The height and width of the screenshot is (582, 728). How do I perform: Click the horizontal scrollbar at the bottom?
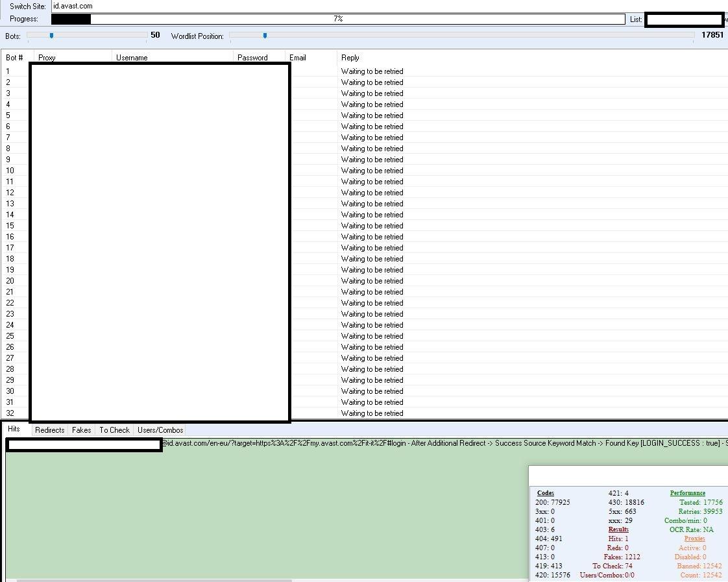[154, 580]
